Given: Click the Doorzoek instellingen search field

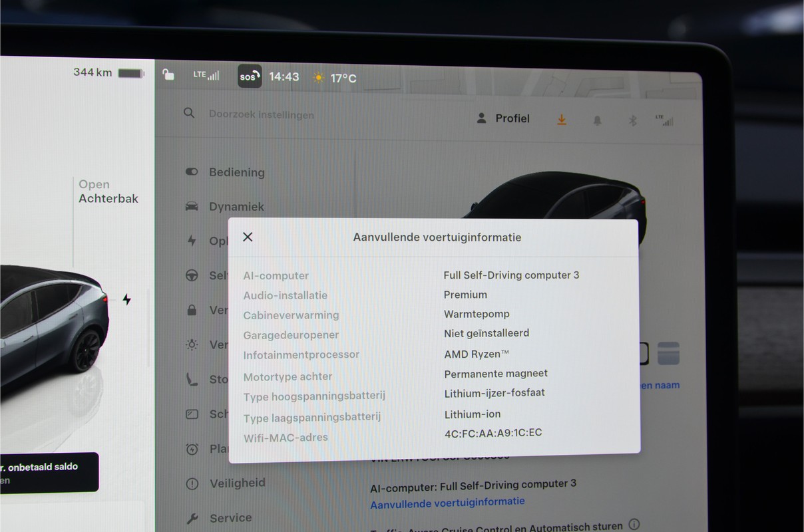Looking at the screenshot, I should click(x=262, y=114).
